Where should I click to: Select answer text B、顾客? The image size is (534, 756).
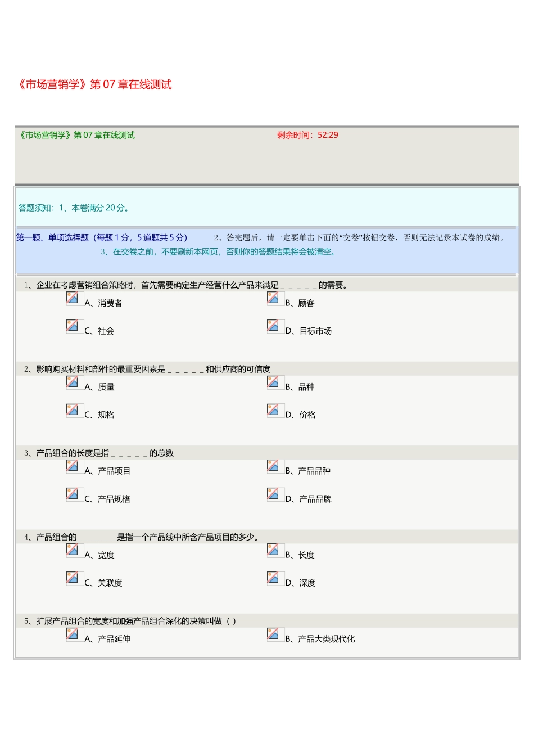pos(300,303)
